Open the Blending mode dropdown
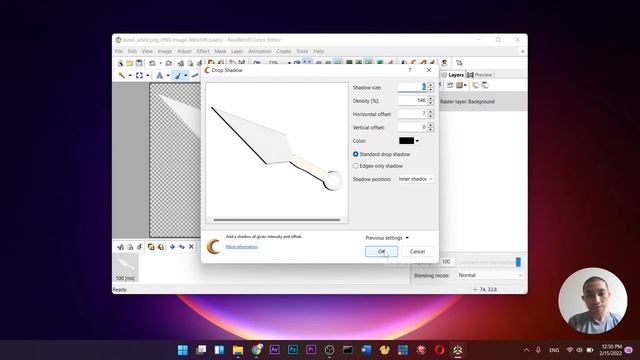 tap(490, 276)
